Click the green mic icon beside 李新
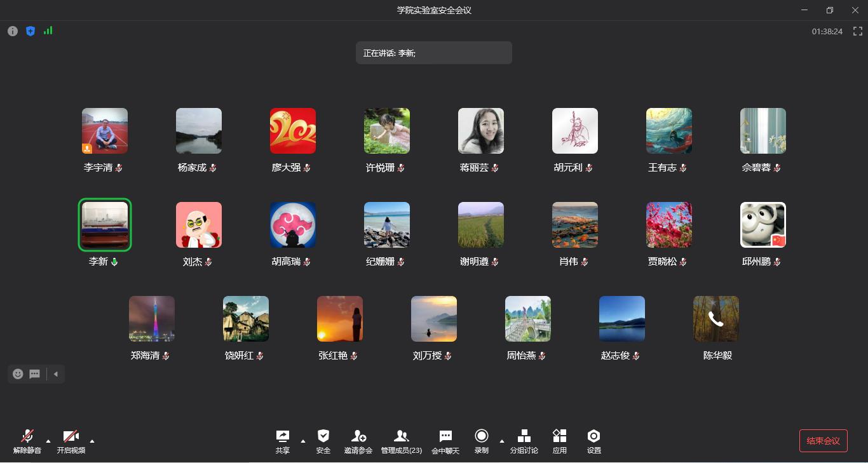 114,262
